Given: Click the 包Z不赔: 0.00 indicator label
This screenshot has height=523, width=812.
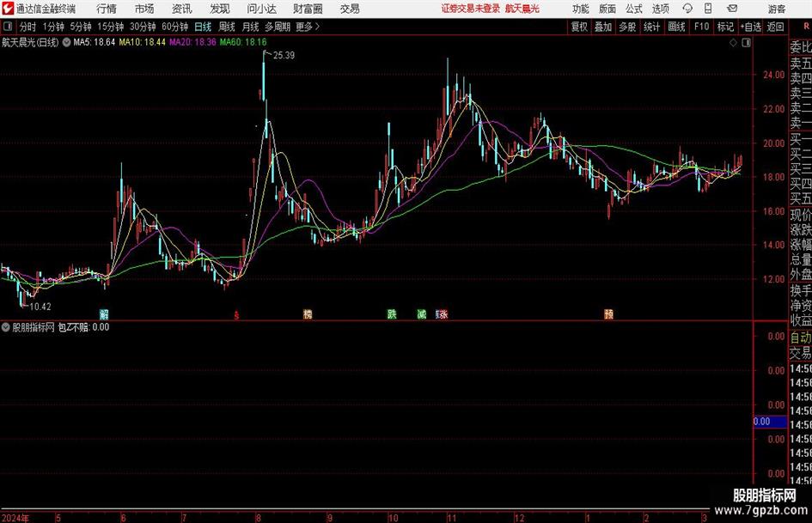Looking at the screenshot, I should tap(83, 327).
